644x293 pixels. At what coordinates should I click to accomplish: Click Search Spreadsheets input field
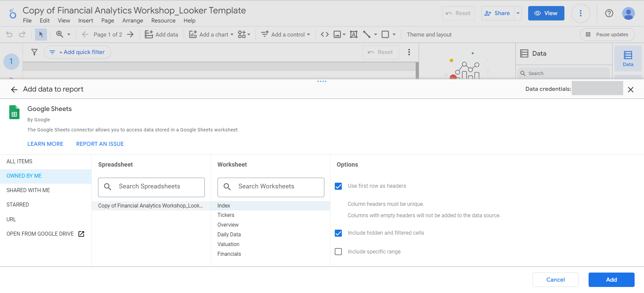tap(151, 187)
